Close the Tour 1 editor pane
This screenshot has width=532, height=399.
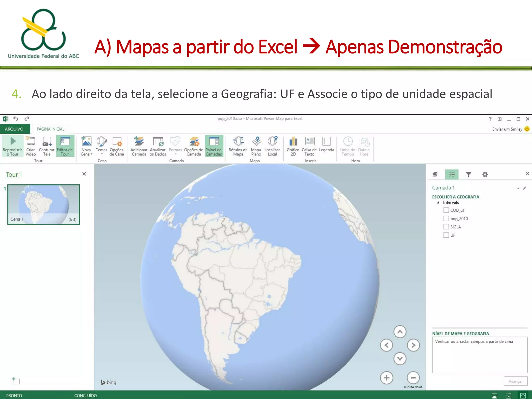[84, 174]
